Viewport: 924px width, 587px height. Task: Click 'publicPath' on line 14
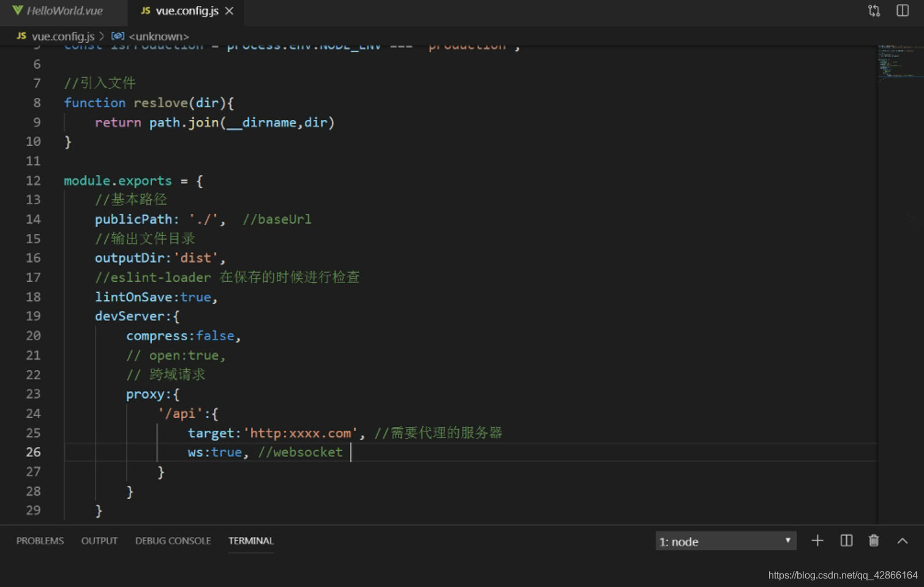133,219
